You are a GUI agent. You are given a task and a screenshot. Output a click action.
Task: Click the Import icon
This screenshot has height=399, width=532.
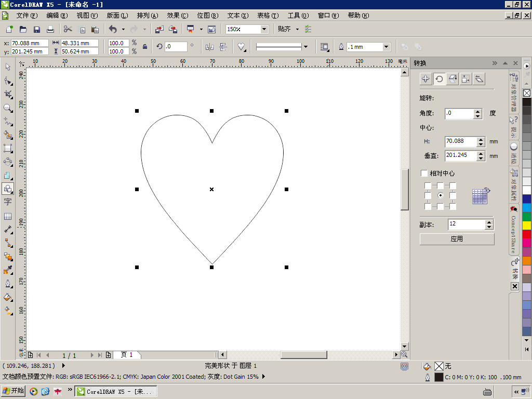(159, 29)
